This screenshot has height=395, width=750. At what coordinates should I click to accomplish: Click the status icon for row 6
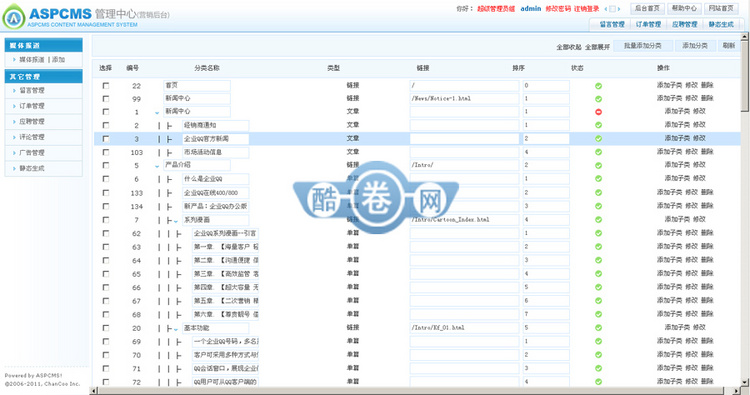click(x=598, y=179)
